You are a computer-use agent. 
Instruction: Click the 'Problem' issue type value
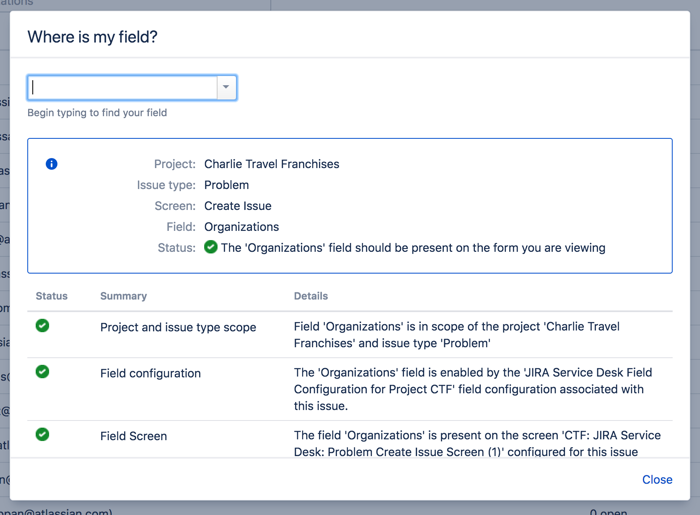click(x=226, y=185)
